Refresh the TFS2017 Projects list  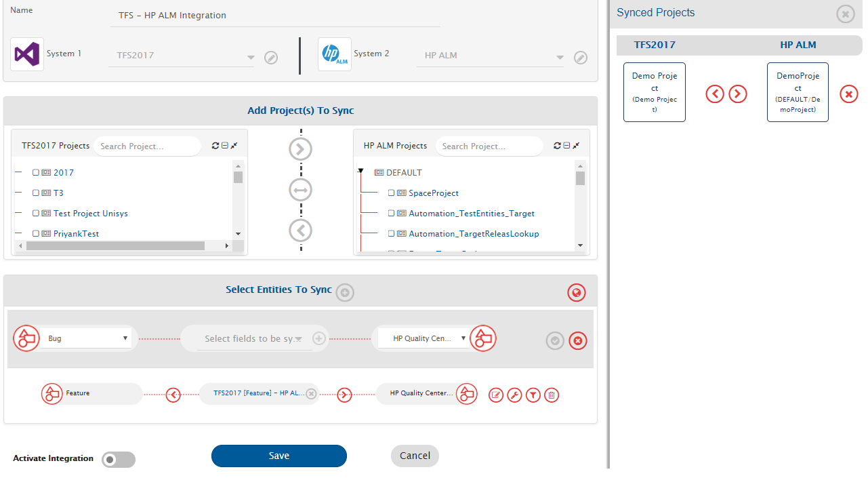(215, 146)
